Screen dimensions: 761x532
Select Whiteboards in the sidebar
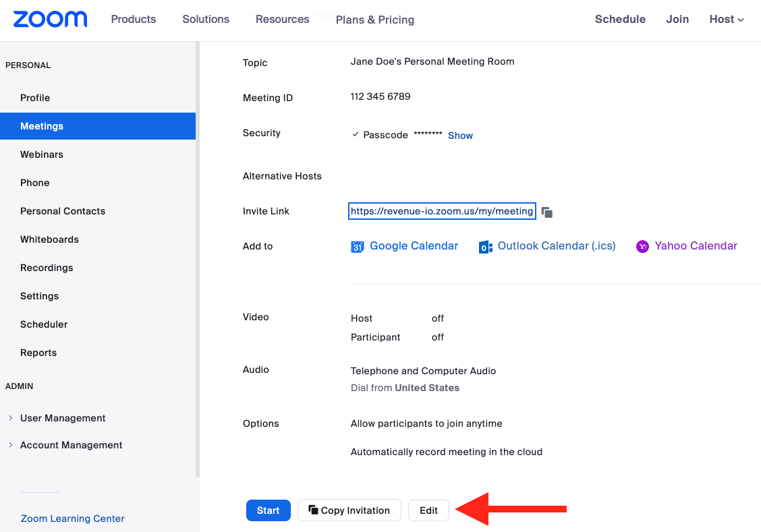click(x=49, y=239)
